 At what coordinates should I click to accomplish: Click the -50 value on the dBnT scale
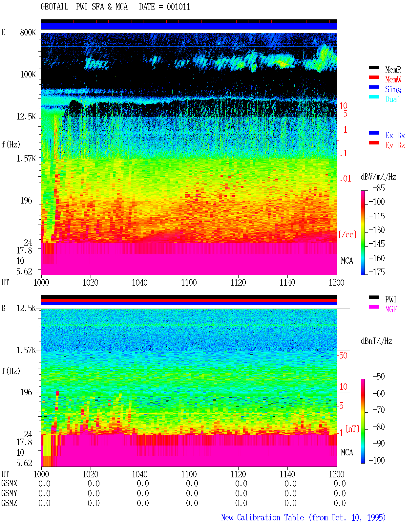pyautogui.click(x=379, y=376)
